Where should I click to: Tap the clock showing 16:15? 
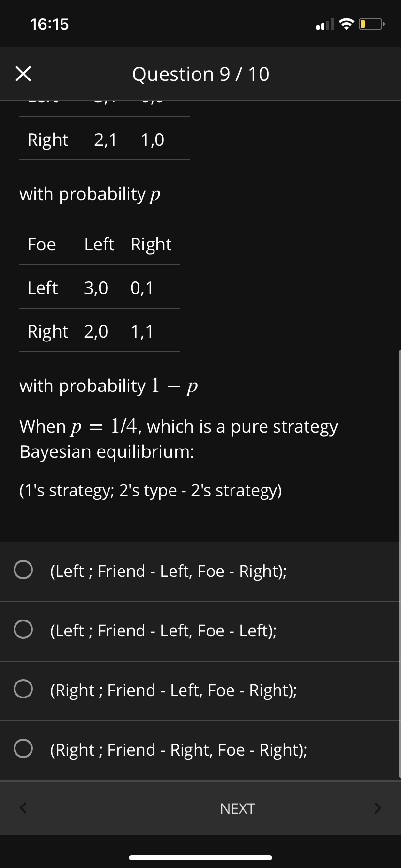[49, 23]
